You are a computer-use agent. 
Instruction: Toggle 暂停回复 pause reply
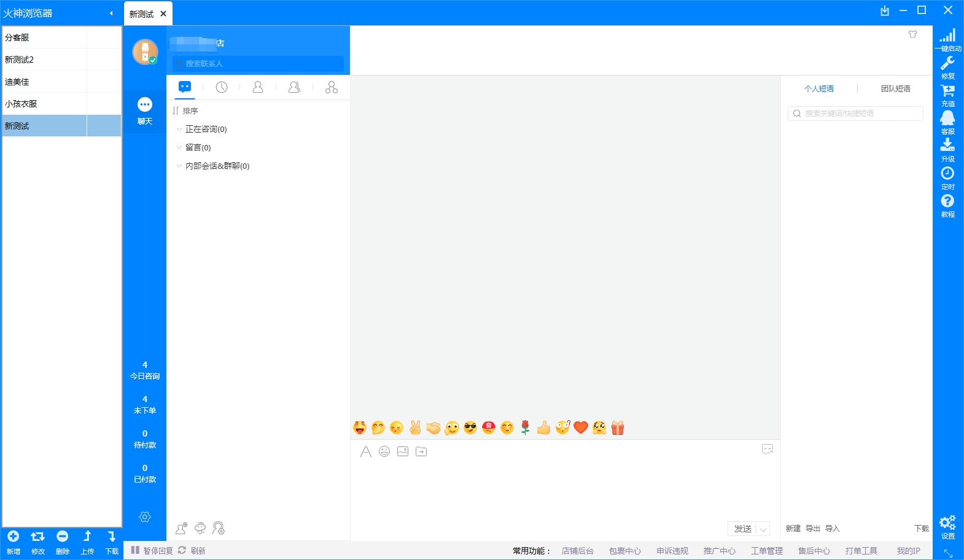coord(152,551)
